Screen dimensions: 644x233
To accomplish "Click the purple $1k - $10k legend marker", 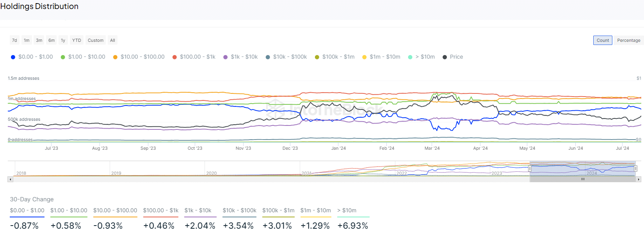I will pos(225,57).
